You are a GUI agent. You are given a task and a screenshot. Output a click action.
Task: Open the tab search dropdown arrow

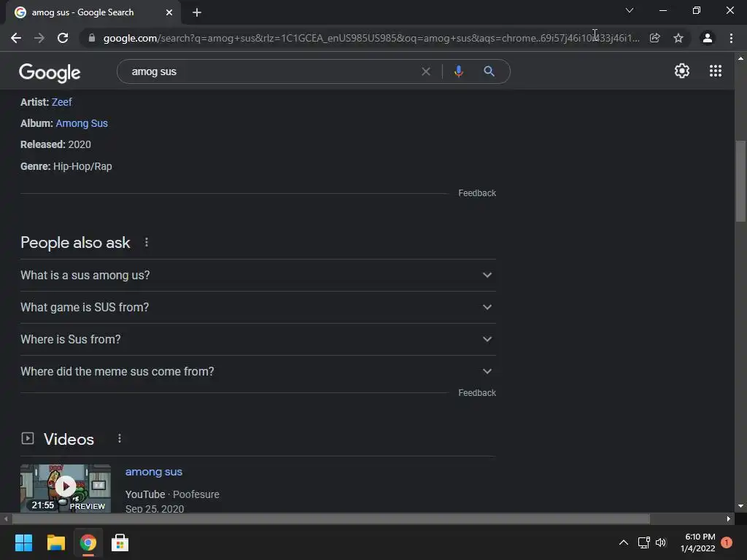[630, 10]
